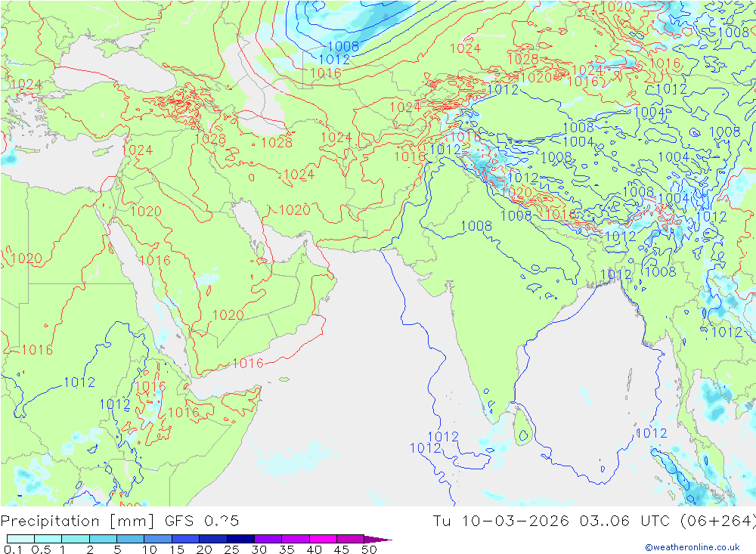Select legend swatch between 30 and 35
756x554 pixels.
click(x=268, y=539)
